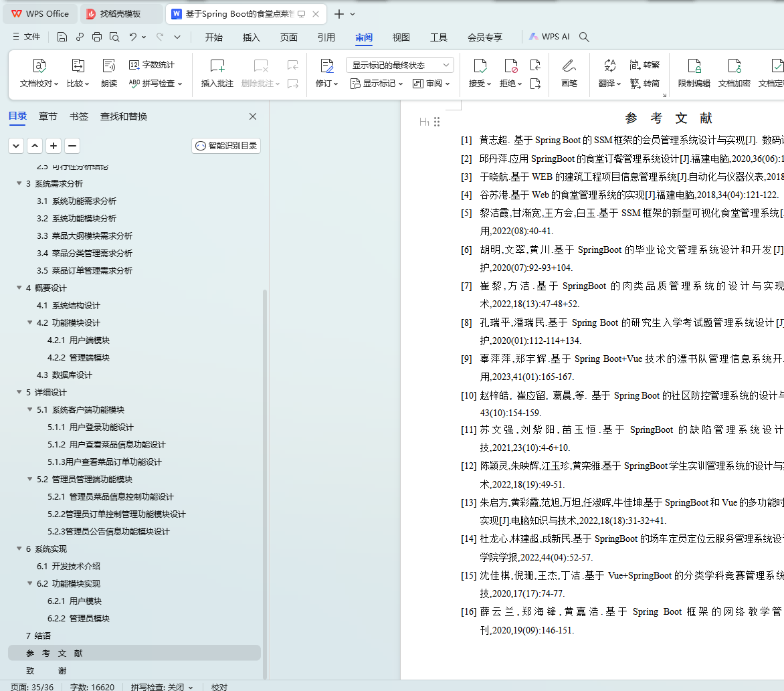Viewport: 784px width, 691px height.
Task: Select 7 结语 in outline
Action: pos(135,636)
